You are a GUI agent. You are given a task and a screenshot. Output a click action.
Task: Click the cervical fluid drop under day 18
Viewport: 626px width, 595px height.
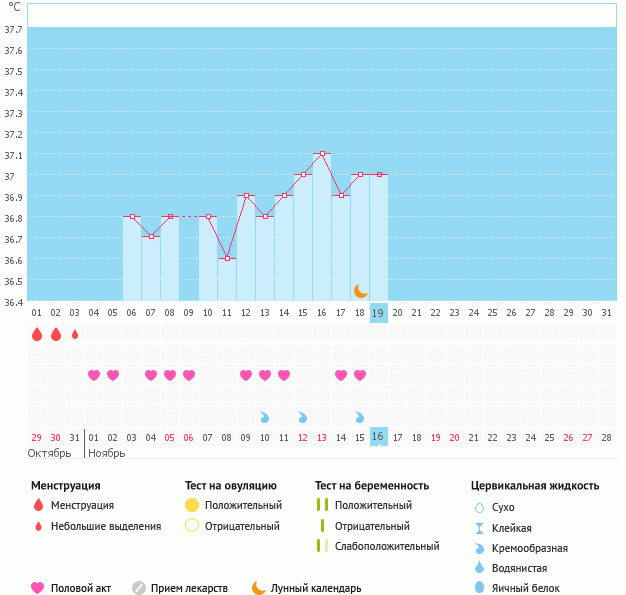coord(360,417)
